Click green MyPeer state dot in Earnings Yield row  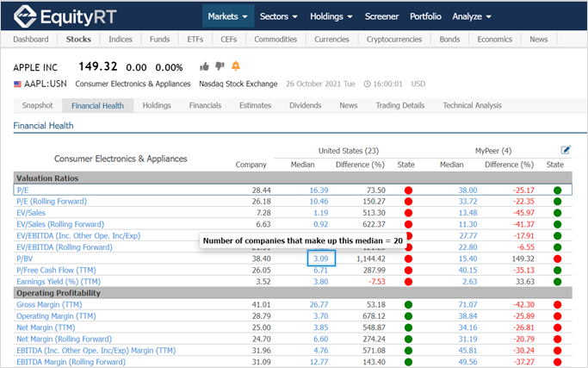tap(558, 282)
